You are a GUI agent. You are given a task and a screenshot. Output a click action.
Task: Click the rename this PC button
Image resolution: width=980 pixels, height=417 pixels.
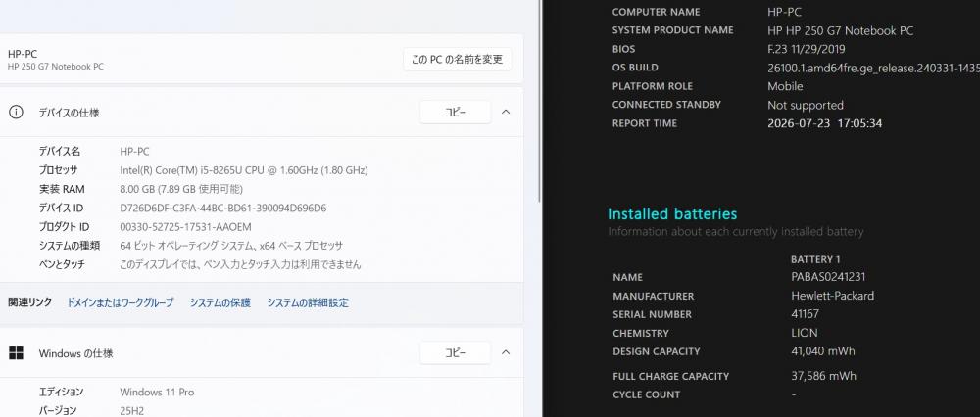(457, 60)
